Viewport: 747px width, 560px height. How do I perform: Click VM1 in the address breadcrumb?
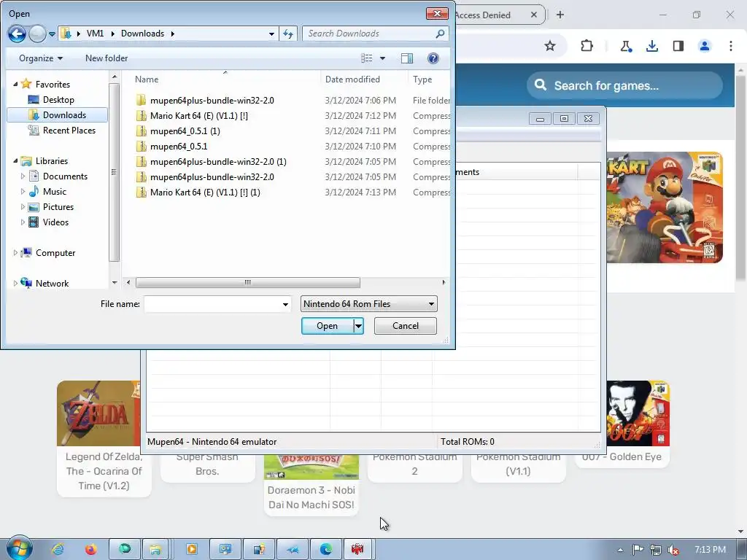(x=96, y=34)
